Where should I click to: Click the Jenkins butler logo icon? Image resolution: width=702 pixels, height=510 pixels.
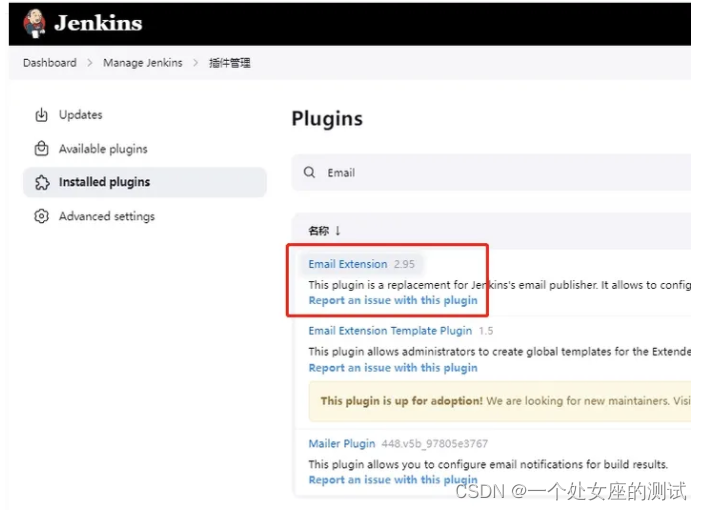34,23
